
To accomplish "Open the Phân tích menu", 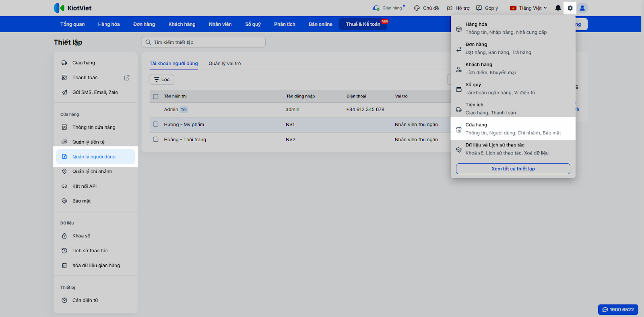I will (x=285, y=24).
